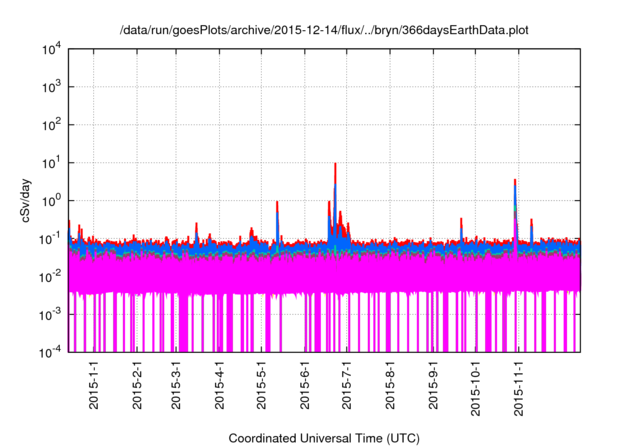Click the 10^0 y-axis tick label

(x=50, y=201)
